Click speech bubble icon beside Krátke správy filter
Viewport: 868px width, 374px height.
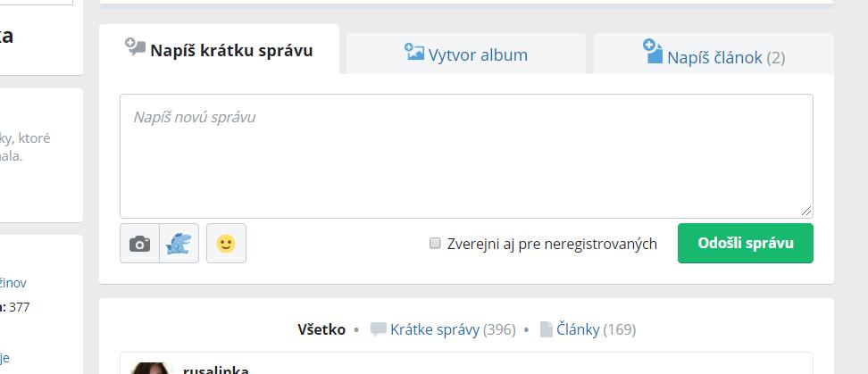[379, 329]
